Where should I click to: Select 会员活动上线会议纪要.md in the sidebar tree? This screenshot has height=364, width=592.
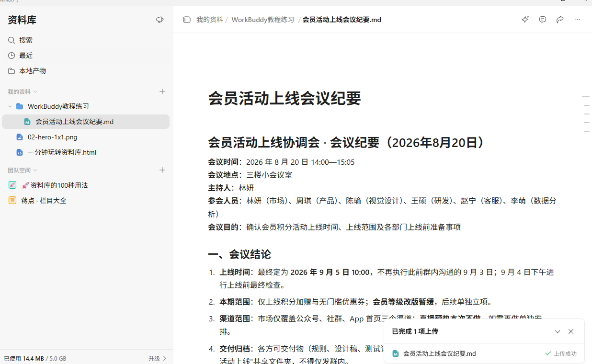(x=86, y=122)
